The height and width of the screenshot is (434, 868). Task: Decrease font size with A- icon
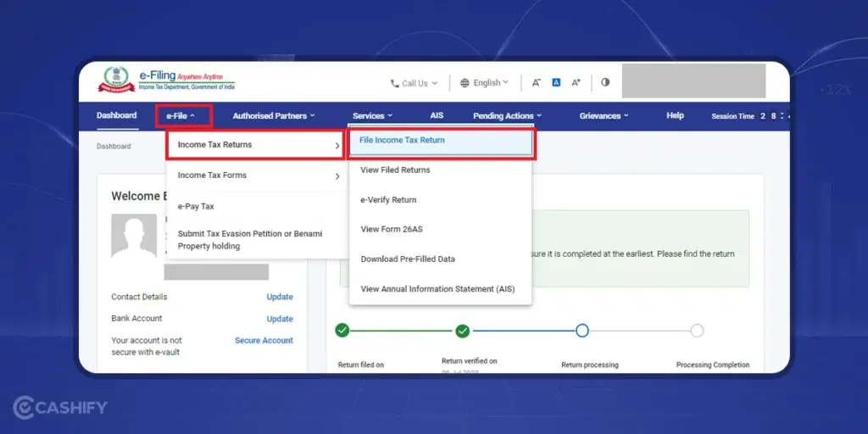(x=536, y=82)
